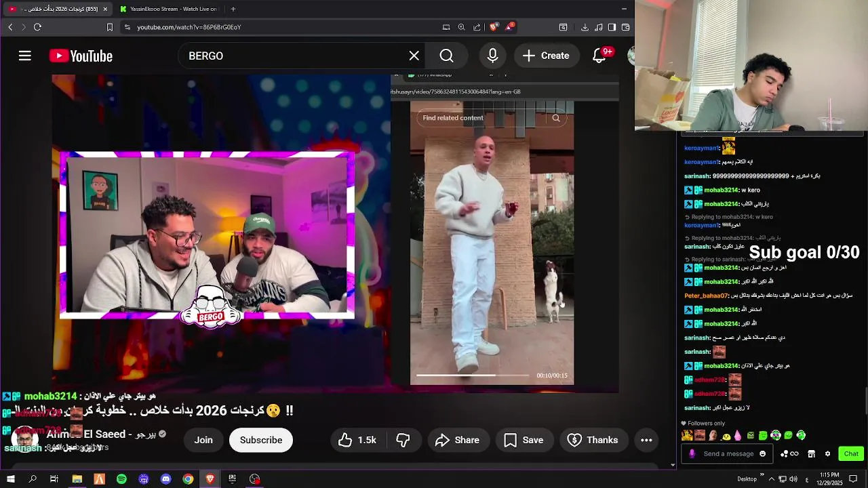
Task: Open the Windows notification center
Action: 854,479
